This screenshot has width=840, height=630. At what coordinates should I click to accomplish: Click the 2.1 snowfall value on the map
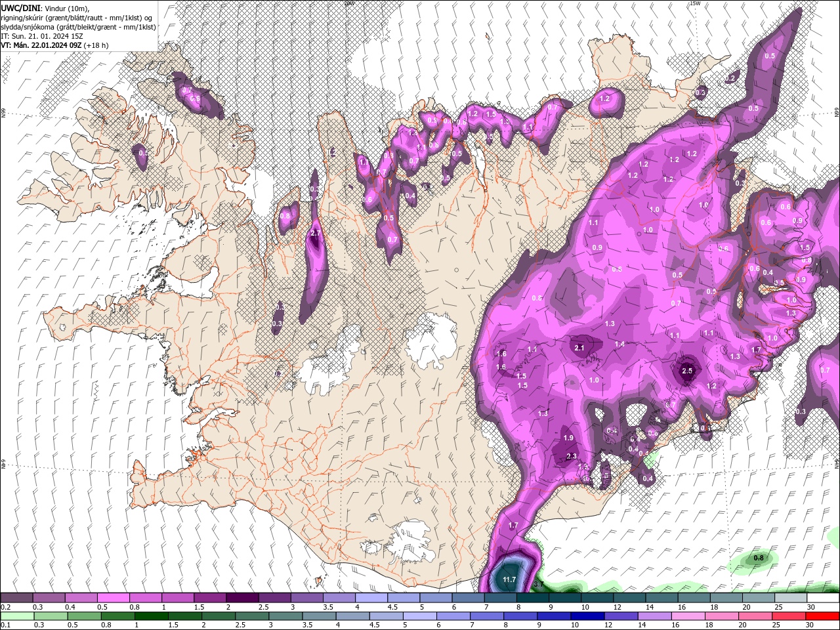[579, 348]
